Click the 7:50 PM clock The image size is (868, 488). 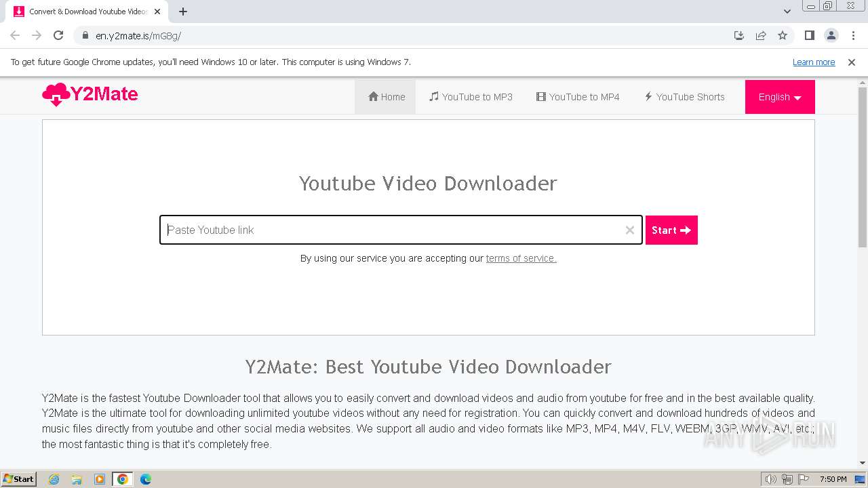pyautogui.click(x=833, y=479)
